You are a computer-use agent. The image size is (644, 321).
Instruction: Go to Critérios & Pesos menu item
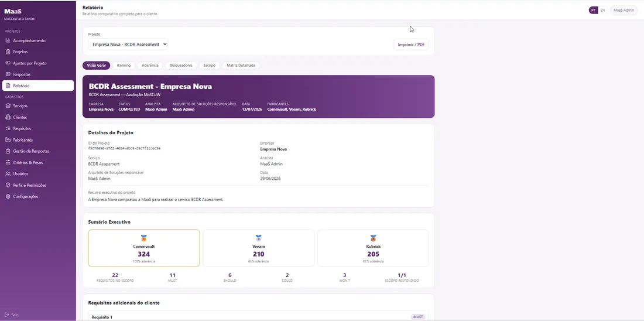click(x=38, y=162)
